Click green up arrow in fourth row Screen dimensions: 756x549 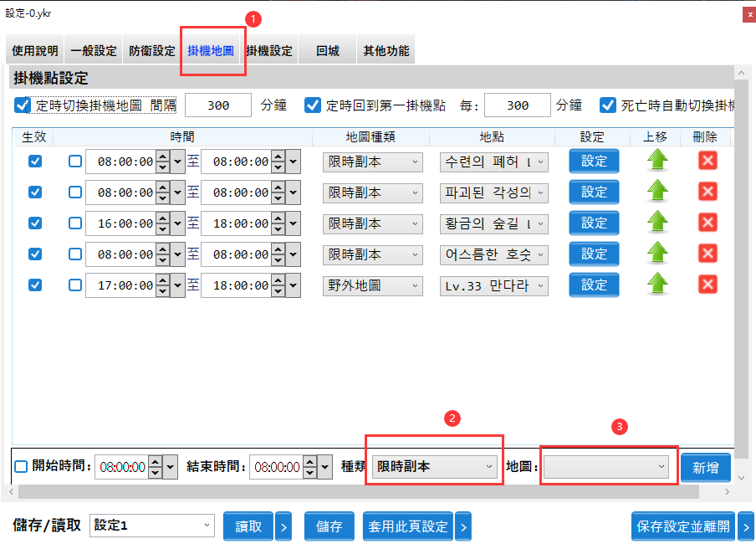pyautogui.click(x=658, y=254)
